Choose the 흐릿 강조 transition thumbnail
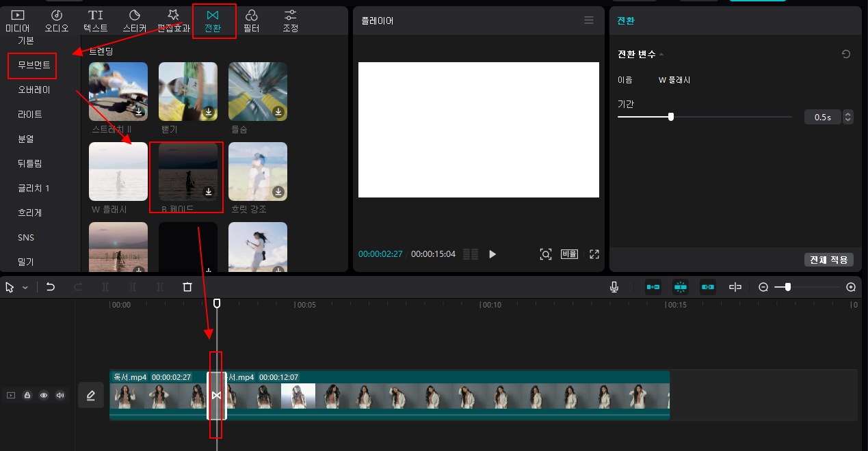The image size is (868, 451). [258, 172]
